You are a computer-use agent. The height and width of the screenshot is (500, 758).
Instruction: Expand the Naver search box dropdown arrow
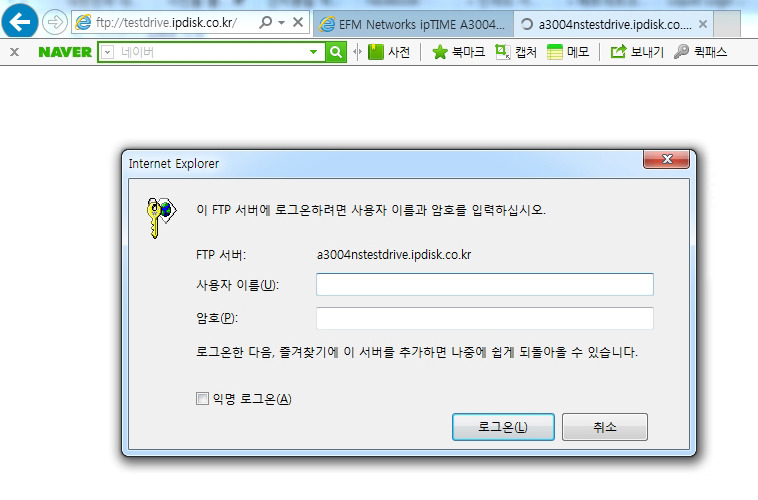click(313, 52)
